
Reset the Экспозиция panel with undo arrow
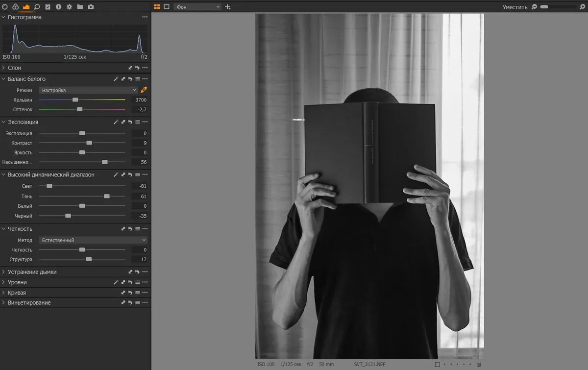point(130,122)
